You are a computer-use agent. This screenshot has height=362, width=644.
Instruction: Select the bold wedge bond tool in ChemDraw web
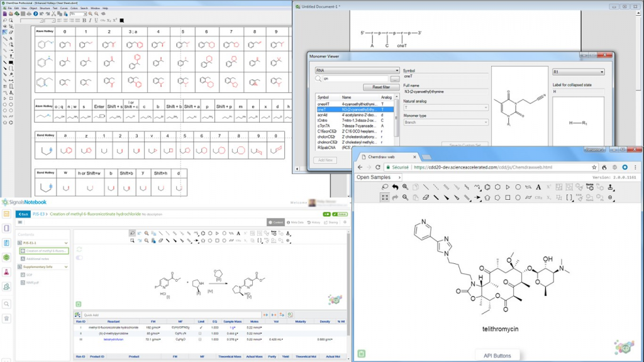pos(447,197)
